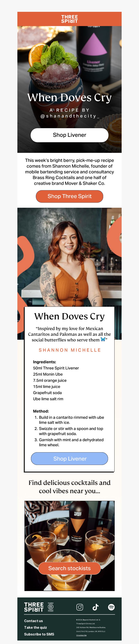Open the Instagram icon in footer
The image size is (139, 644).
[80, 607]
